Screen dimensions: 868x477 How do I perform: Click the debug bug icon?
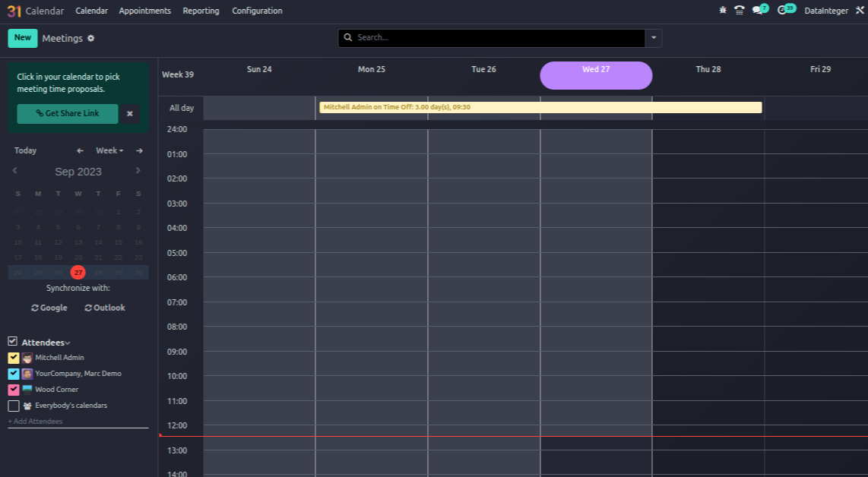[724, 10]
